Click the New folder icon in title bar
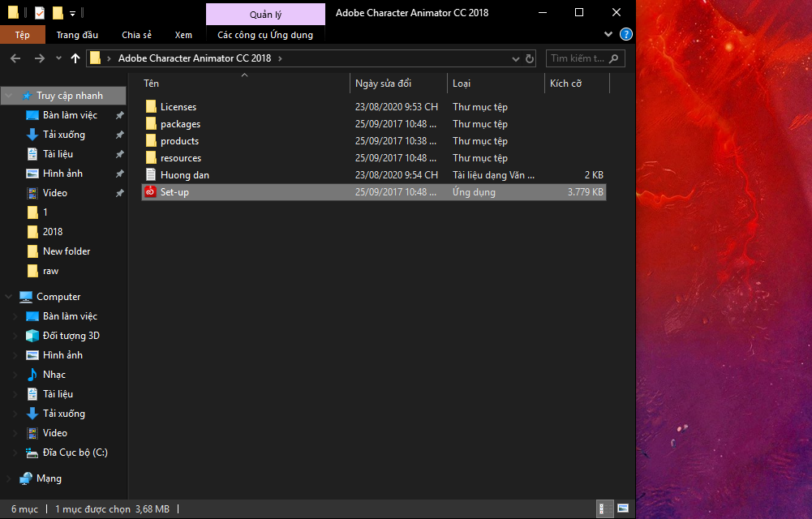The image size is (812, 519). pos(58,12)
